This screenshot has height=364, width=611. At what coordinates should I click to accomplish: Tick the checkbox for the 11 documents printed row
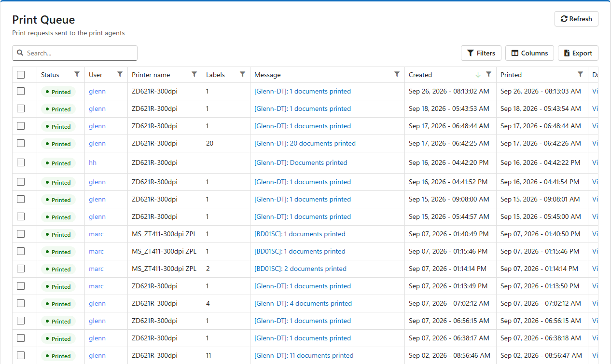[x=21, y=355]
